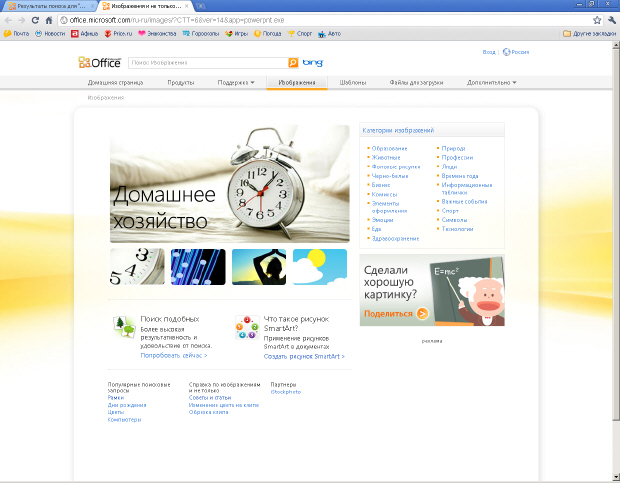Open the Времена года image category
620x483 pixels.
point(460,175)
